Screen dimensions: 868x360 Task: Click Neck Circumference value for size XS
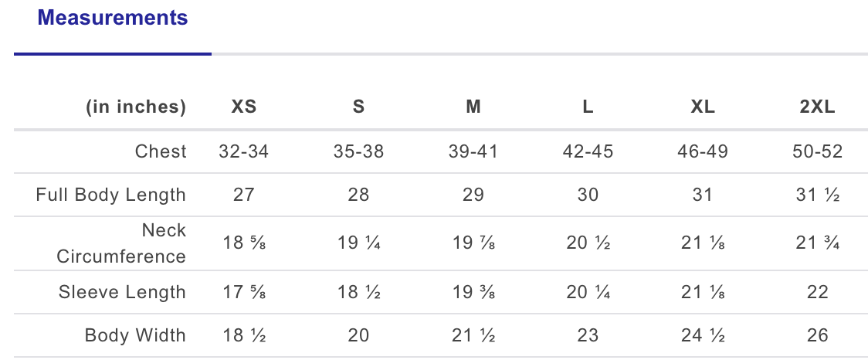point(244,243)
